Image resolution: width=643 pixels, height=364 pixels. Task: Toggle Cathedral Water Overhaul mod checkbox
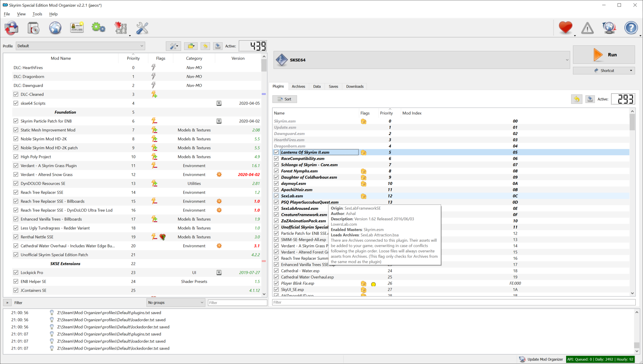click(16, 246)
